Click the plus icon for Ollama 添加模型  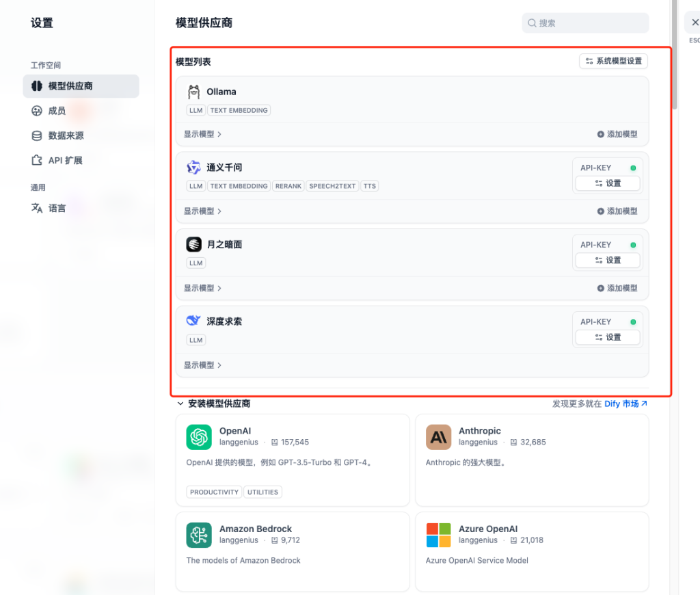(600, 135)
